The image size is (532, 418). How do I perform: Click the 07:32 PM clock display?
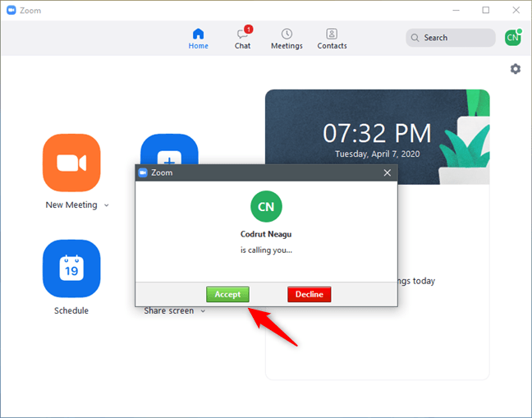377,133
